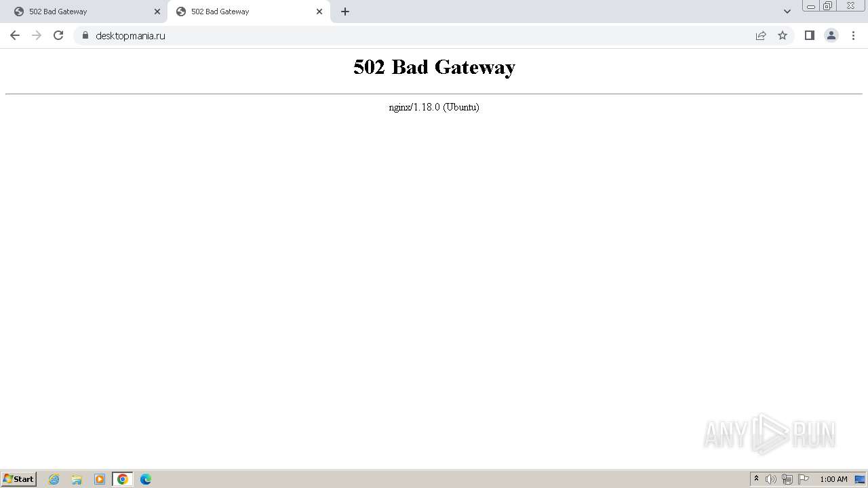868x488 pixels.
Task: Reload the desktopmania.ru page
Action: [x=58, y=35]
